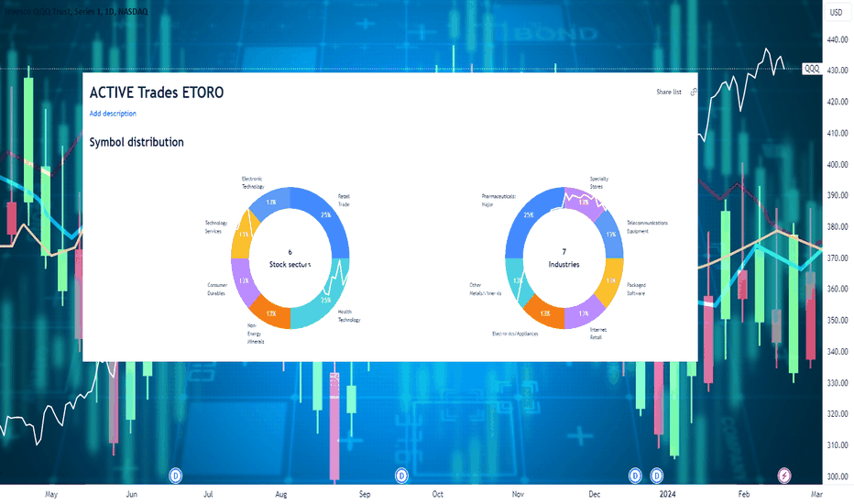Select the Non-Energy Minerals orange segment
The height and width of the screenshot is (504, 854).
click(272, 313)
